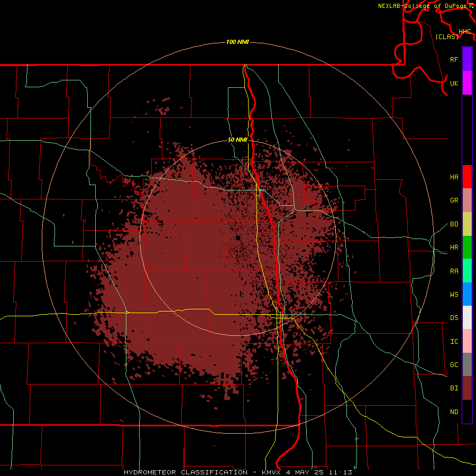Click the blue WS color swatch
The image size is (476, 476).
(x=467, y=294)
